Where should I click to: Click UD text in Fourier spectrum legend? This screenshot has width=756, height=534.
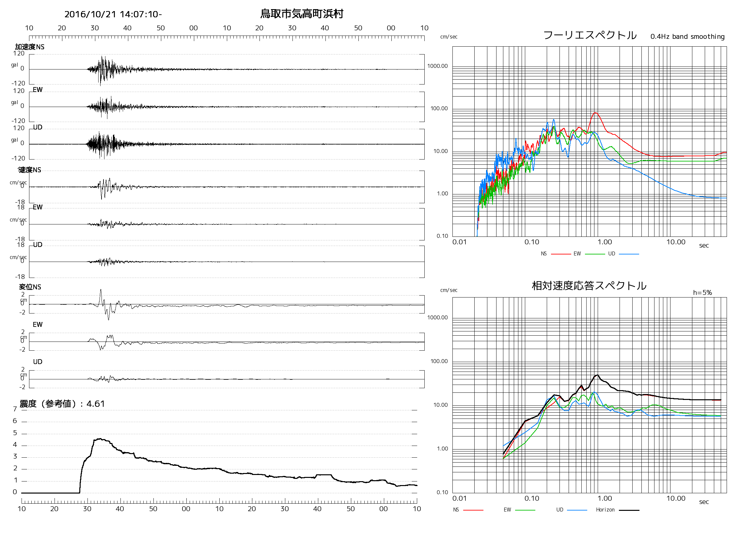611,254
